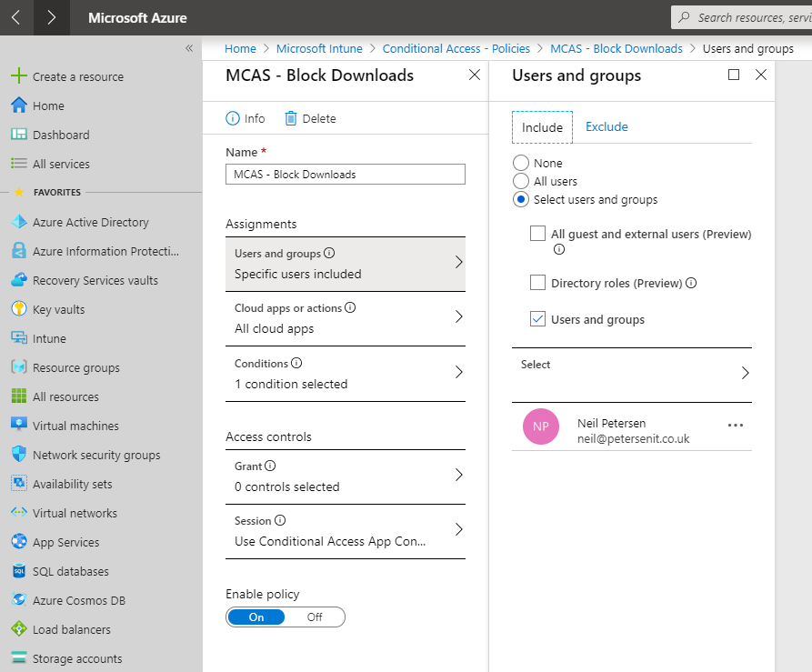Select the None radio button
812x672 pixels.
coord(520,163)
